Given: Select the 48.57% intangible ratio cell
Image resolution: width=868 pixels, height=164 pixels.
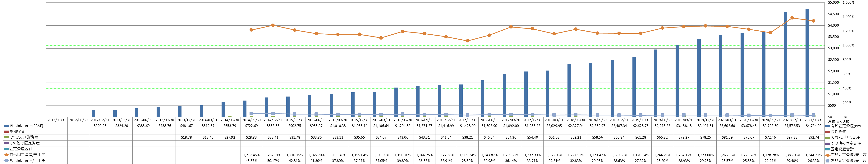Looking at the screenshot, I should click(251, 161).
